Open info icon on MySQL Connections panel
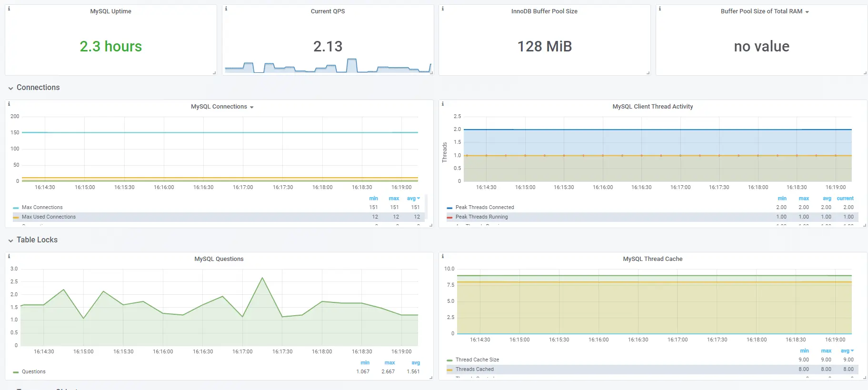 pyautogui.click(x=9, y=104)
